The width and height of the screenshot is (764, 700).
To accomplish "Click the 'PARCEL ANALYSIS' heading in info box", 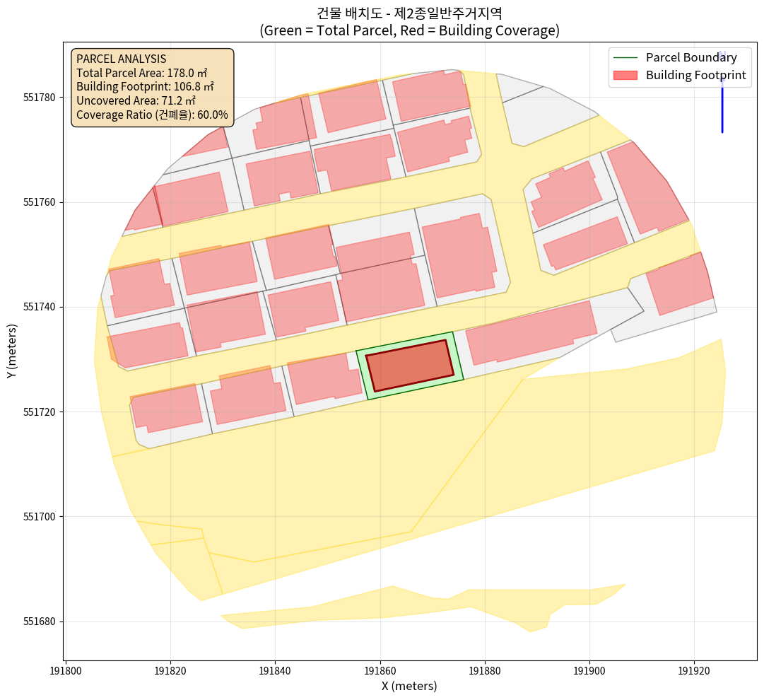I will pos(121,59).
